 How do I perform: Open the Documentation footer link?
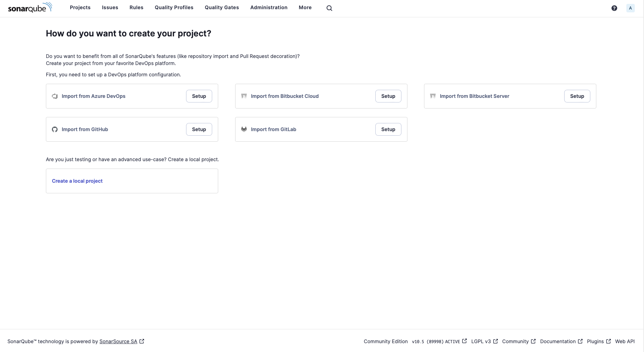point(558,341)
